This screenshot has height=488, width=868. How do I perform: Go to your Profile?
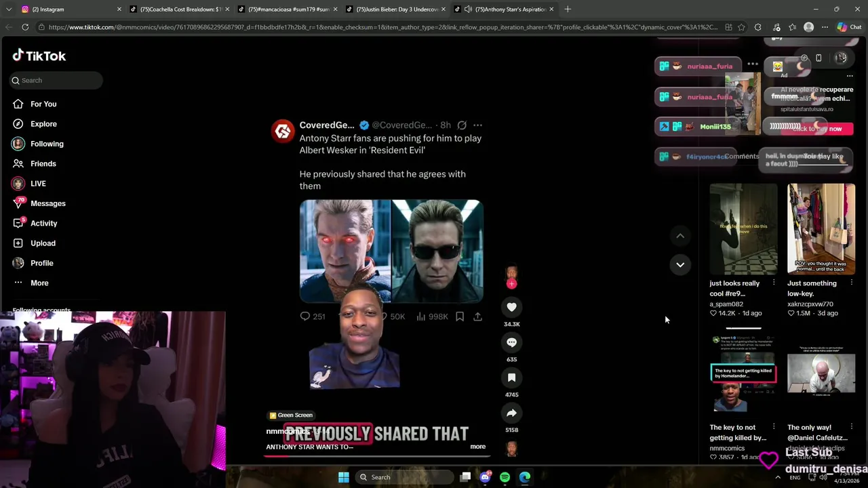tap(41, 263)
